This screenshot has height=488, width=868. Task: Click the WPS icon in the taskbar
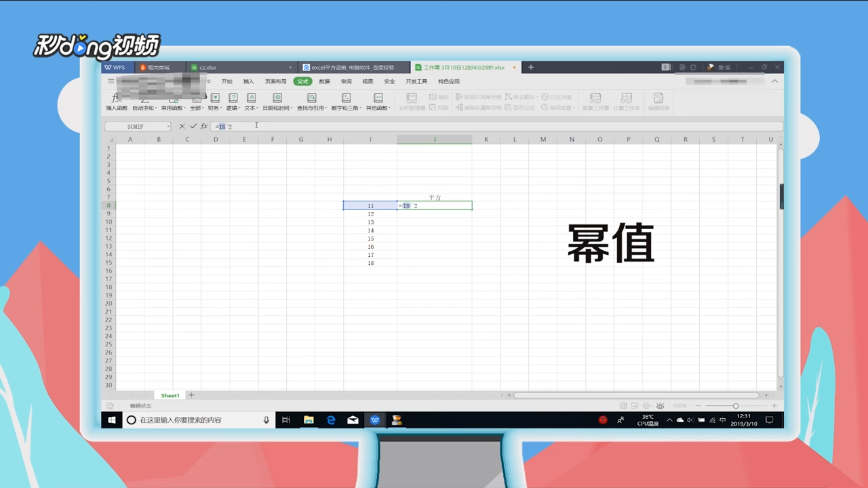click(375, 420)
